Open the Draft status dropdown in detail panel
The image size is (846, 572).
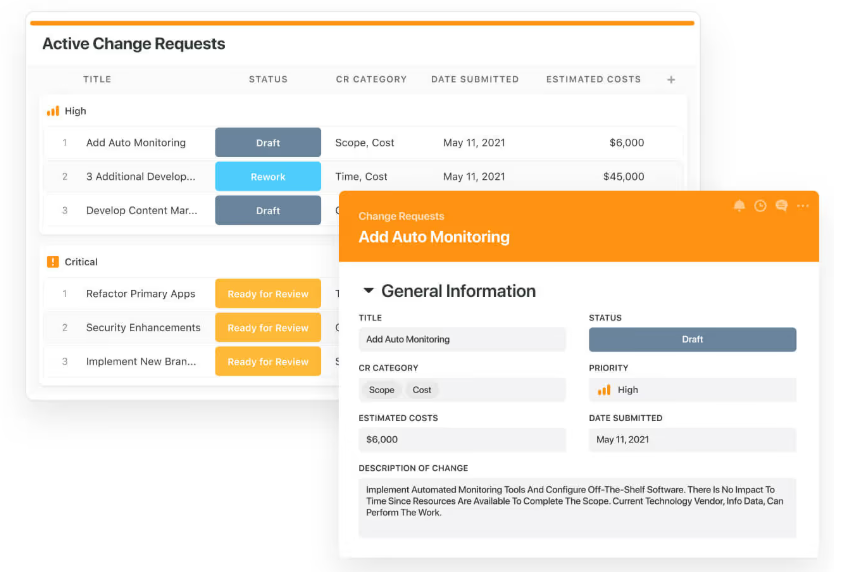(692, 339)
